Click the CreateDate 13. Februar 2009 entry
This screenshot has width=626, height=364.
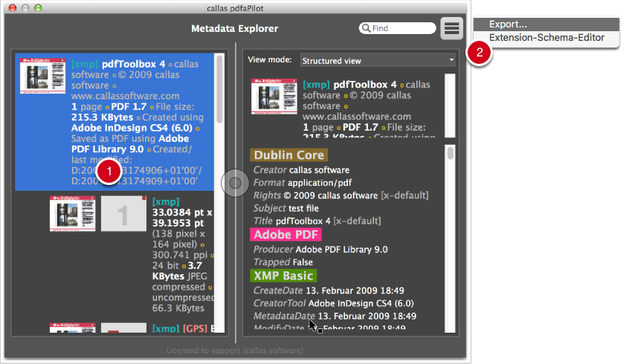click(329, 290)
